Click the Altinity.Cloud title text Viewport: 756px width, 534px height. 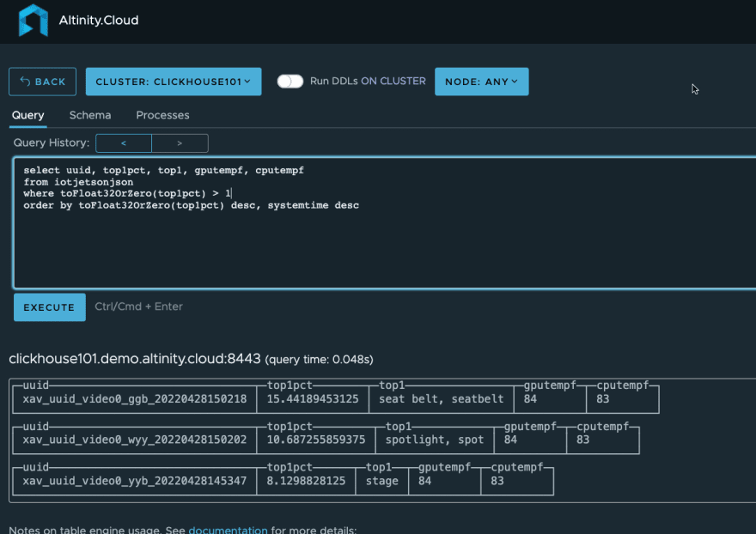pos(99,21)
